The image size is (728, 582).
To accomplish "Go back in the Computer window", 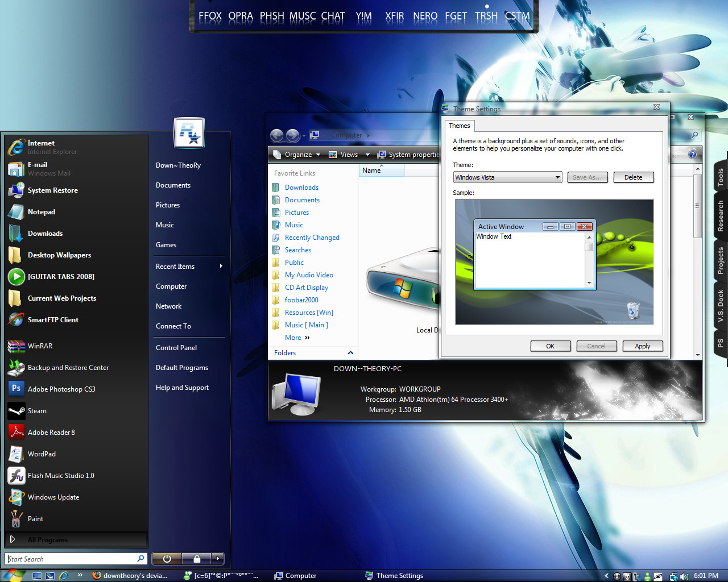I will point(276,135).
